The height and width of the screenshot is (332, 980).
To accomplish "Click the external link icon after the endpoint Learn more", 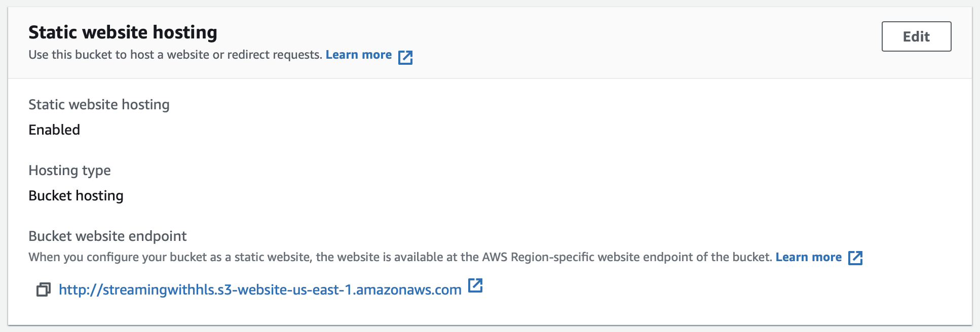I will pyautogui.click(x=855, y=258).
